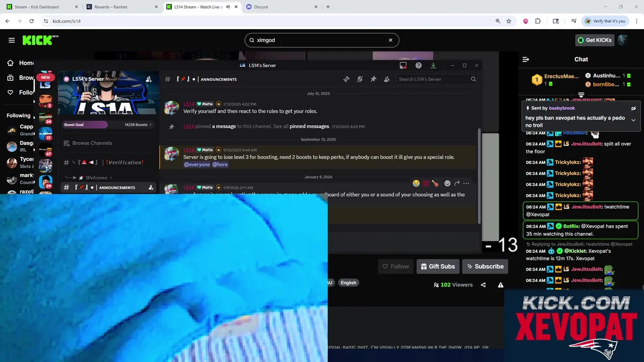This screenshot has height=362, width=644.
Task: Open Discord inbox screen icon
Action: [x=403, y=65]
